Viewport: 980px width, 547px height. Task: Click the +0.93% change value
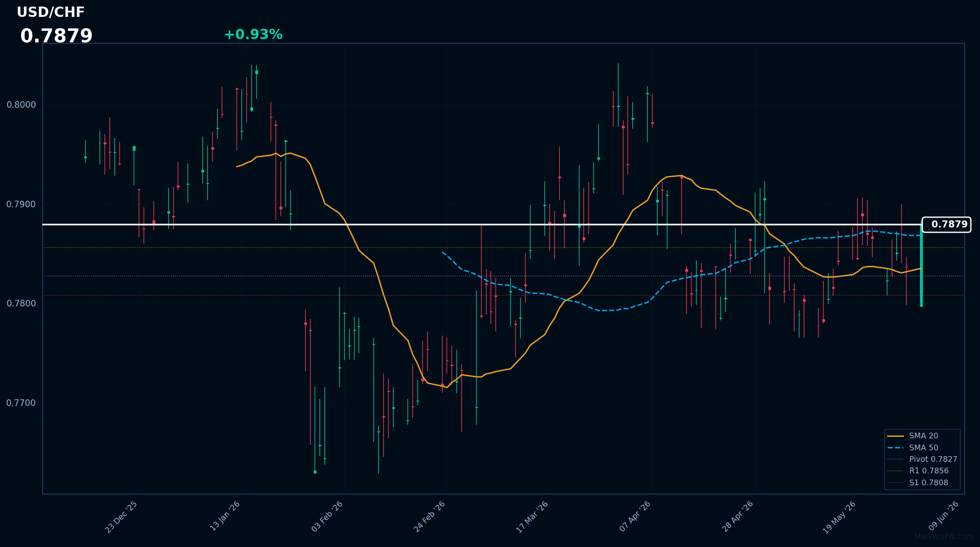[253, 35]
